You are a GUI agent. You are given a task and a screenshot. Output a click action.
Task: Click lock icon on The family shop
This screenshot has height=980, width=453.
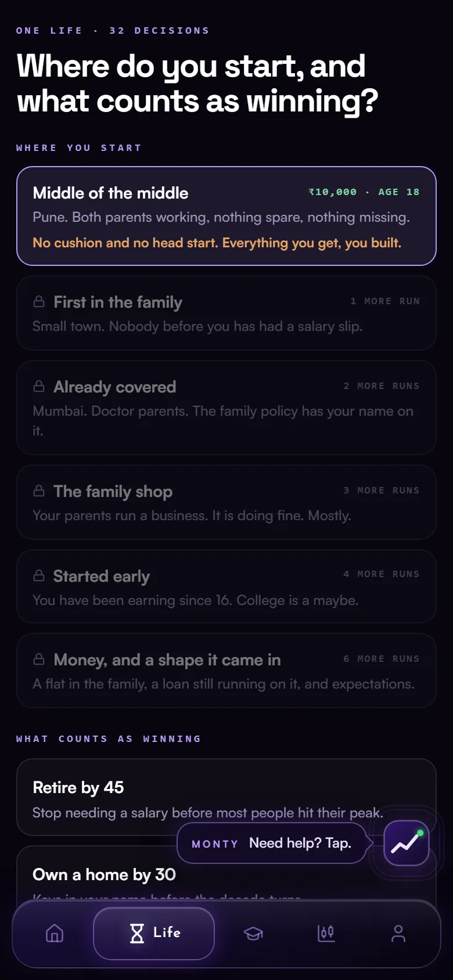coord(39,491)
